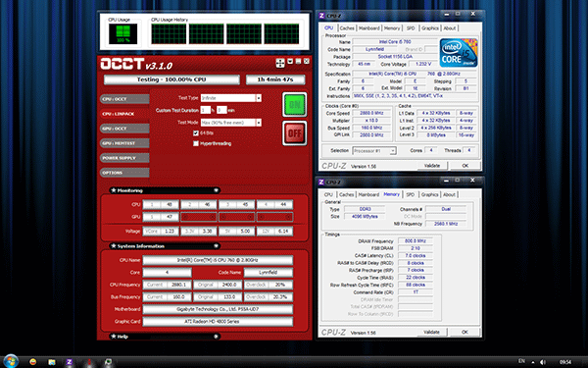The height and width of the screenshot is (368, 588).
Task: Minimize the OCCT window
Action: [x=298, y=61]
